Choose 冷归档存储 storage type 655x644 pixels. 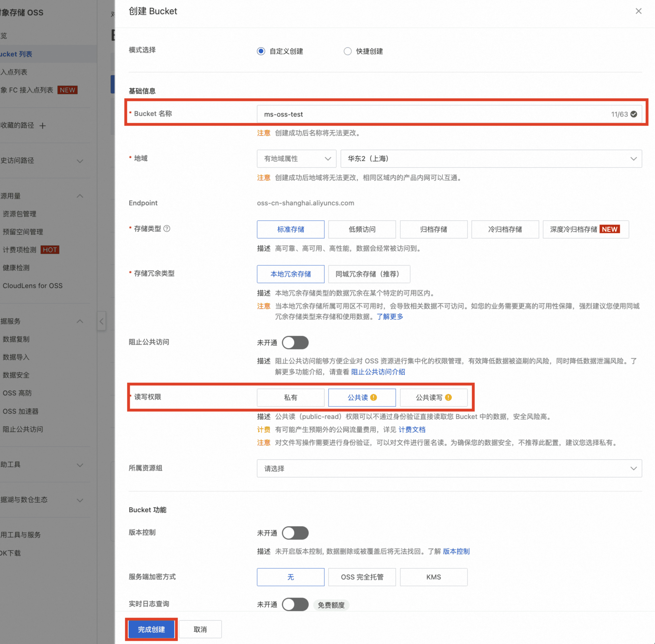coord(505,229)
